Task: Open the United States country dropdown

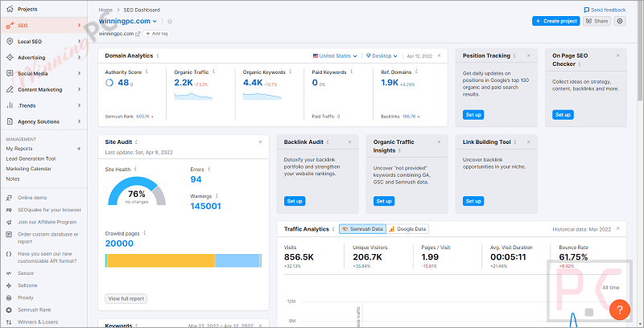Action: click(335, 55)
